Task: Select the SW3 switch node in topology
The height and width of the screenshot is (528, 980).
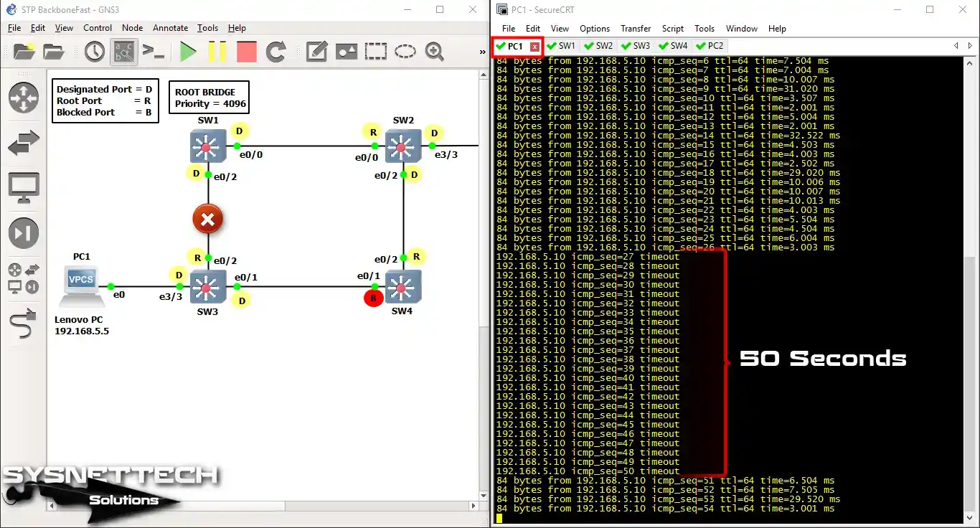Action: 208,287
